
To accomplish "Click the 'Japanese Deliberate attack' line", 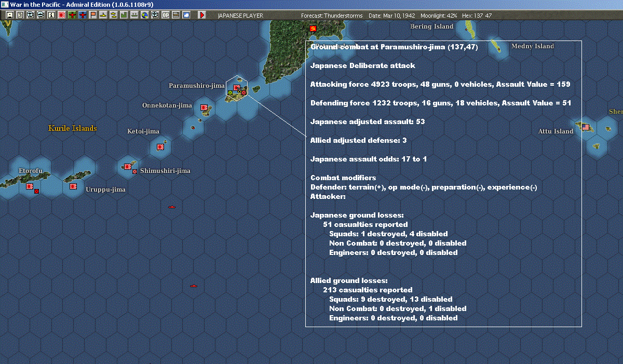I will point(363,66).
